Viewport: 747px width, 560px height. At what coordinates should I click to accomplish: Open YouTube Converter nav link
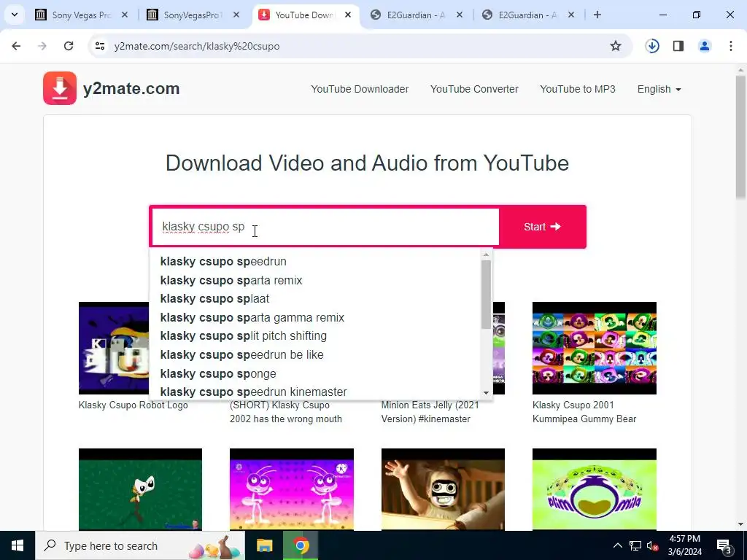(474, 89)
